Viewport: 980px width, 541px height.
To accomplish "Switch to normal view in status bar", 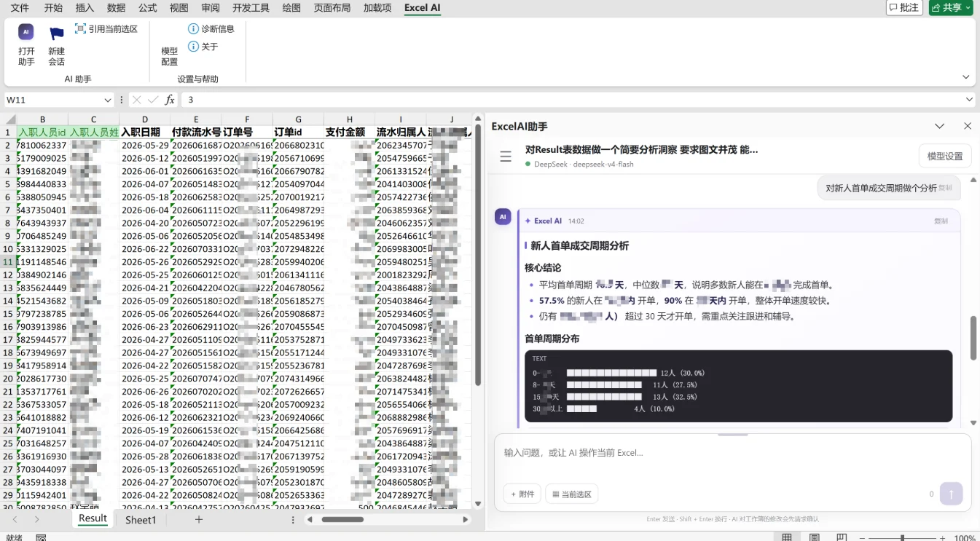I will point(787,537).
